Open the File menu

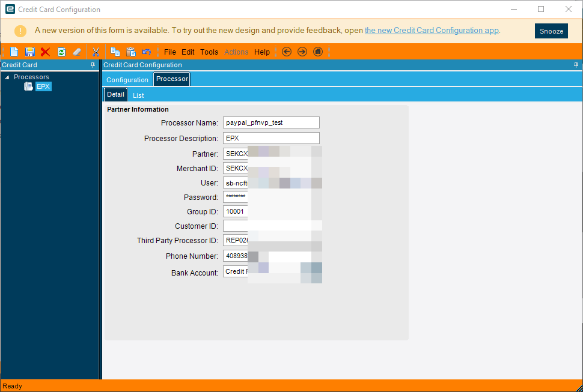pos(170,52)
